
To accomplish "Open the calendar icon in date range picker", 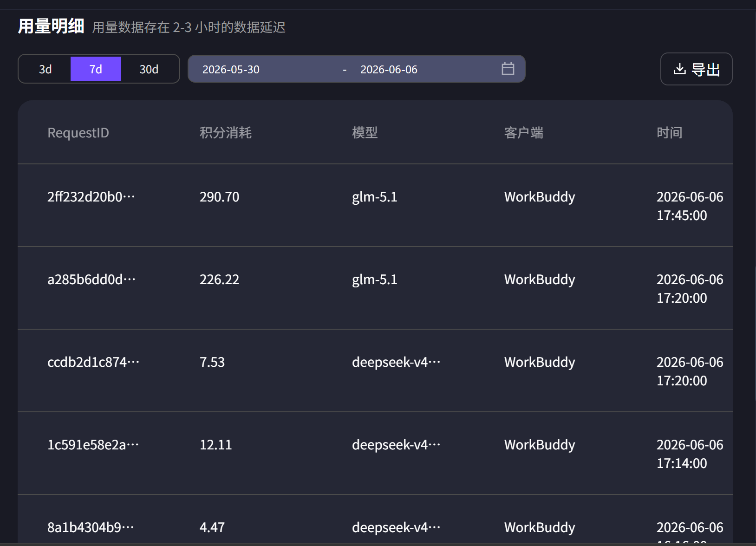I will (x=508, y=69).
